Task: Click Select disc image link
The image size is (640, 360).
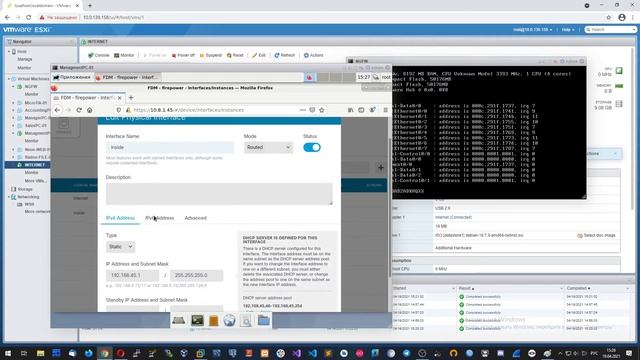Action: [x=596, y=236]
